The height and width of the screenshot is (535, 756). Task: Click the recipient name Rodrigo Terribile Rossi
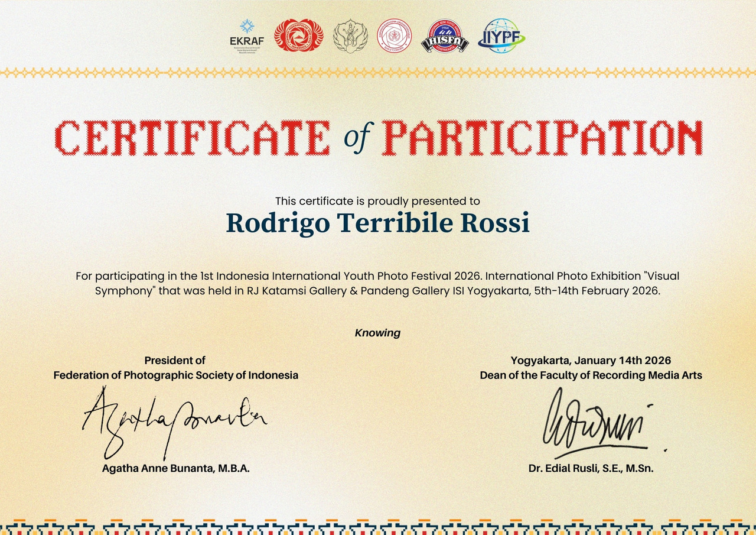pyautogui.click(x=377, y=223)
